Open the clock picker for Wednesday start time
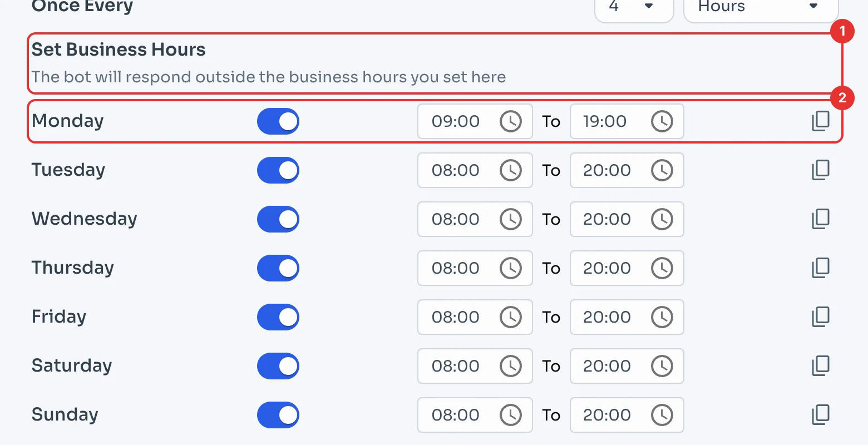Screen dimensions: 868x445 pyautogui.click(x=510, y=219)
